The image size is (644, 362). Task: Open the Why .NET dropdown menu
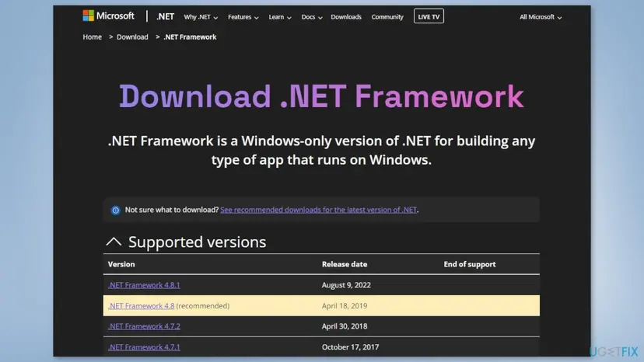point(201,17)
